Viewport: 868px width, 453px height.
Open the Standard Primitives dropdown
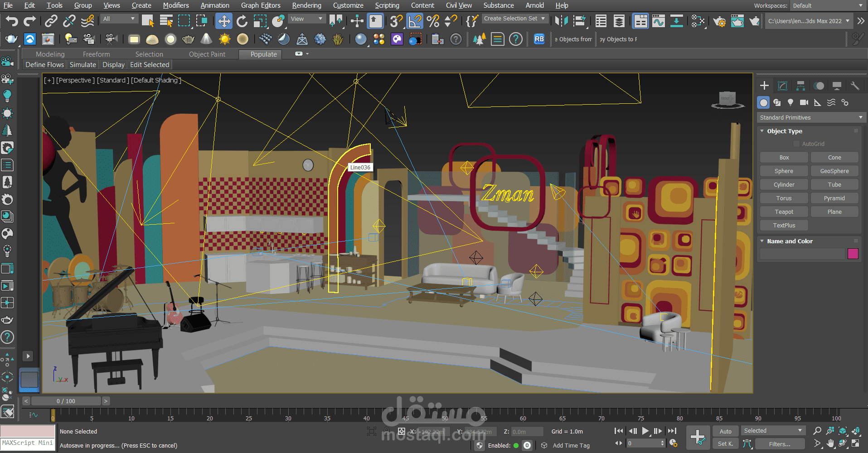[811, 117]
